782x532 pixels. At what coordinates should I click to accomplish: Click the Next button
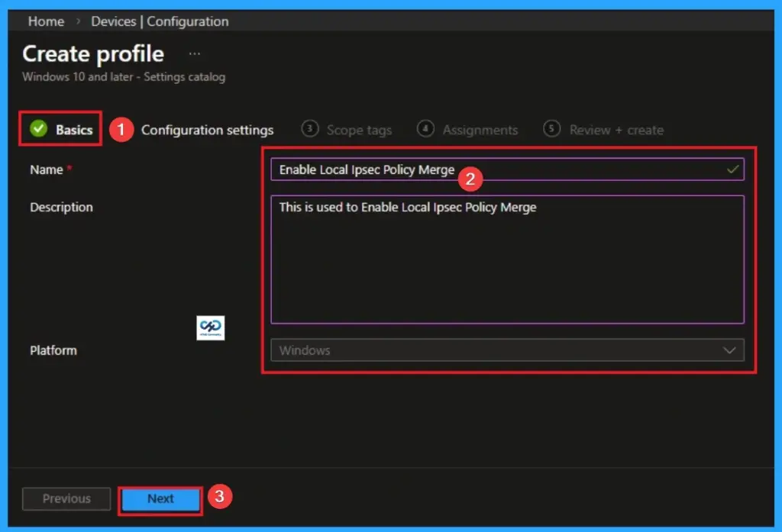(x=160, y=498)
